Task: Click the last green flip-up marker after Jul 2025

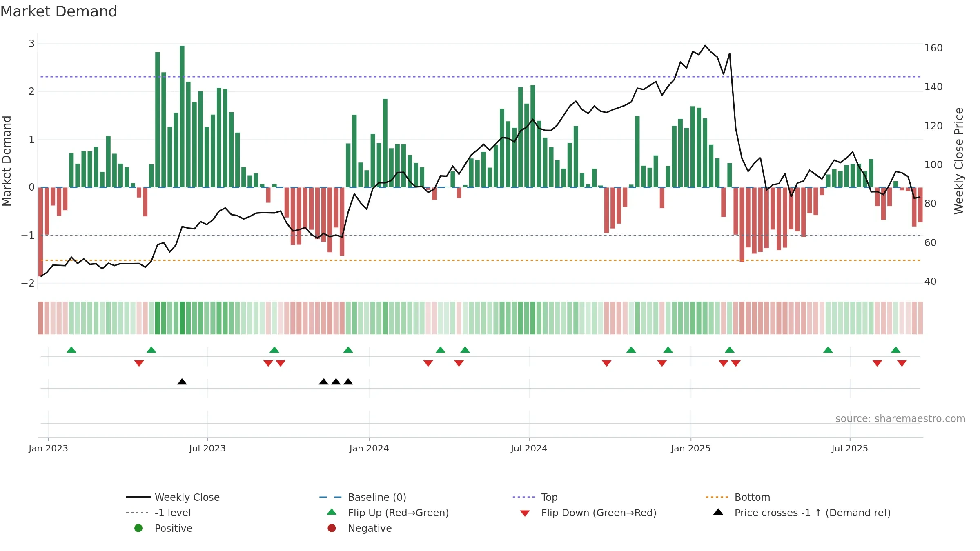Action: point(896,350)
